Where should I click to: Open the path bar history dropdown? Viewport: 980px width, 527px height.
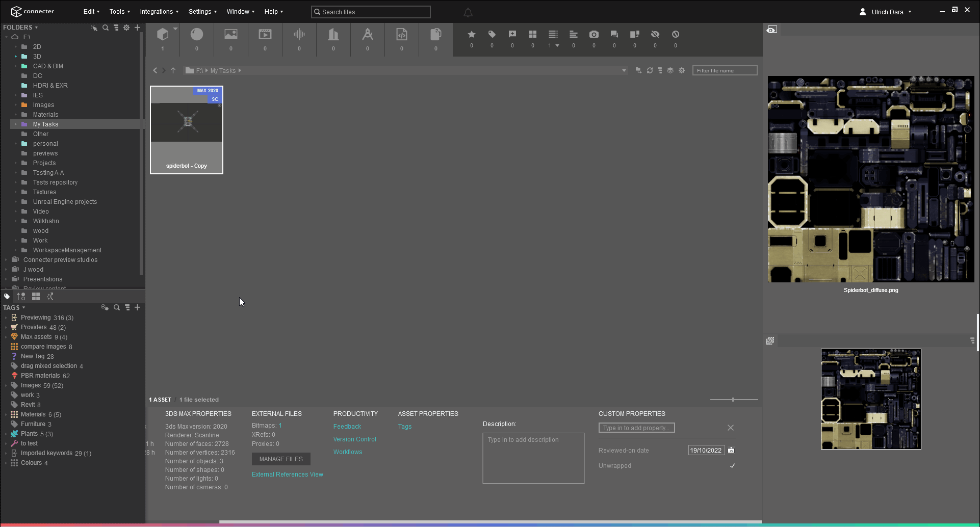(x=624, y=70)
